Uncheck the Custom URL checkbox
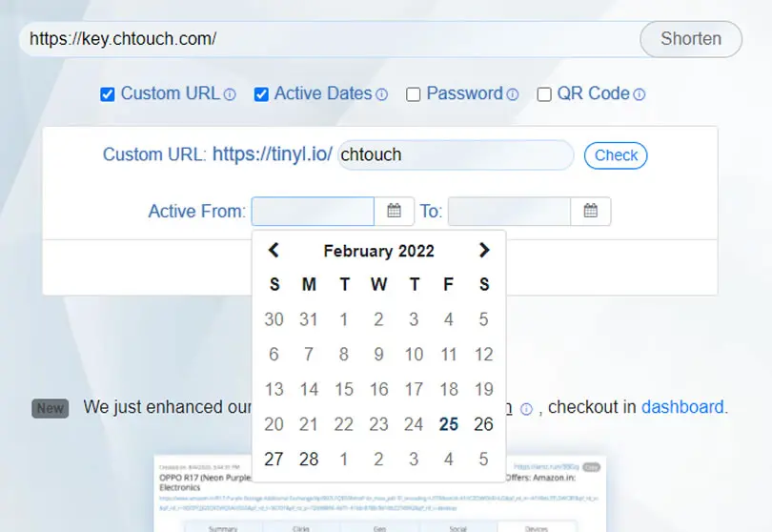This screenshot has height=532, width=772. tap(108, 94)
